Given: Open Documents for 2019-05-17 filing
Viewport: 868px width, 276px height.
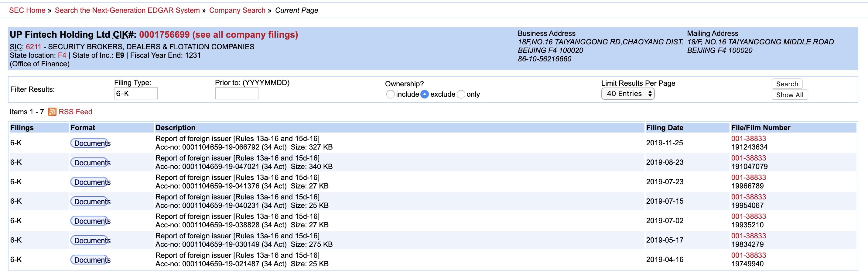Looking at the screenshot, I should click(90, 240).
